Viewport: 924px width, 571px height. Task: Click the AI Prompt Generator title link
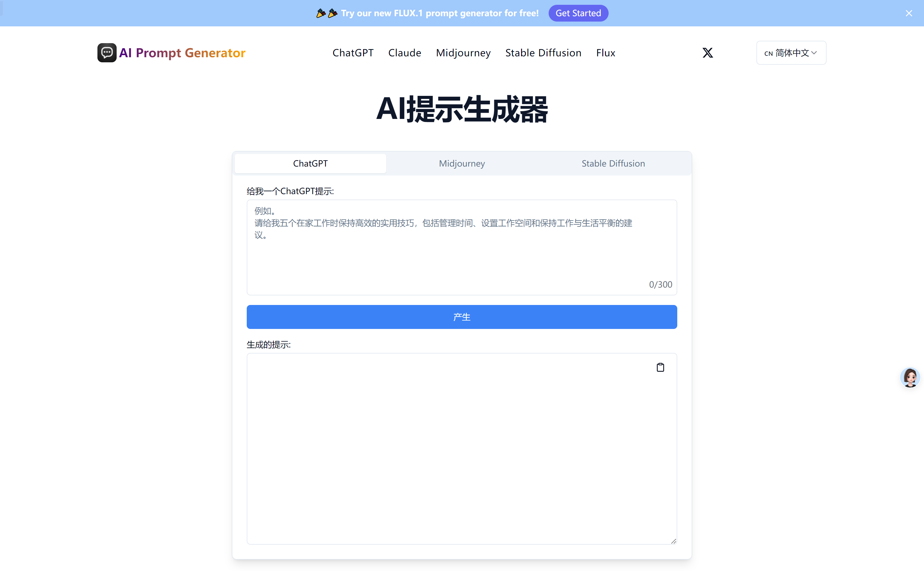[182, 53]
